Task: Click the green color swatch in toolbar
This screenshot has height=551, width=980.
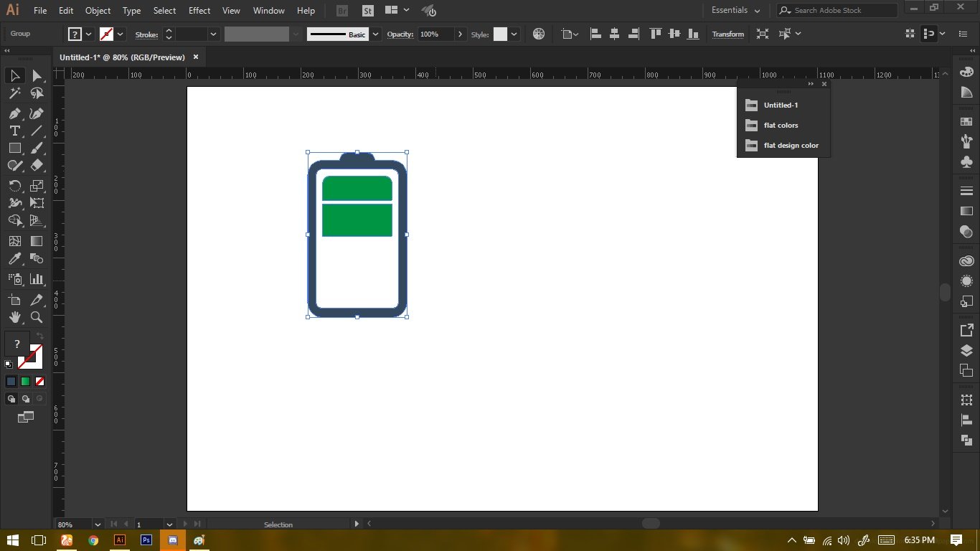Action: pyautogui.click(x=26, y=382)
